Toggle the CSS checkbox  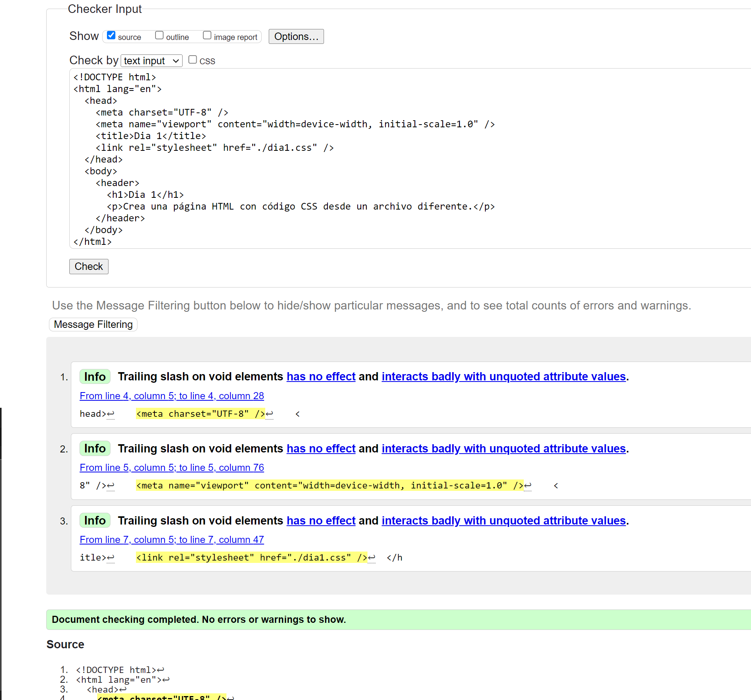click(x=192, y=60)
